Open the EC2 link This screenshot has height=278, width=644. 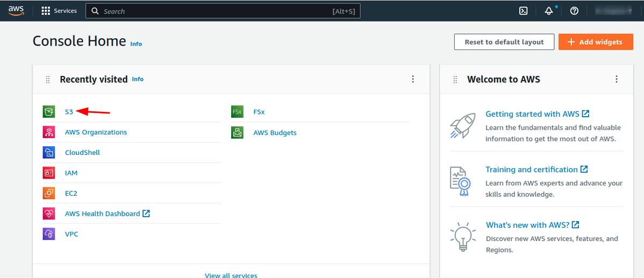tap(71, 193)
